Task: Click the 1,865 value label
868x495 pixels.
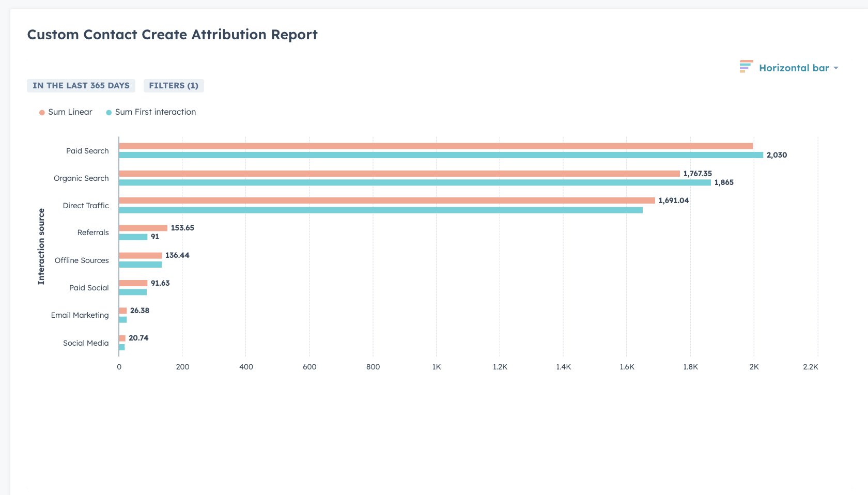Action: coord(724,182)
